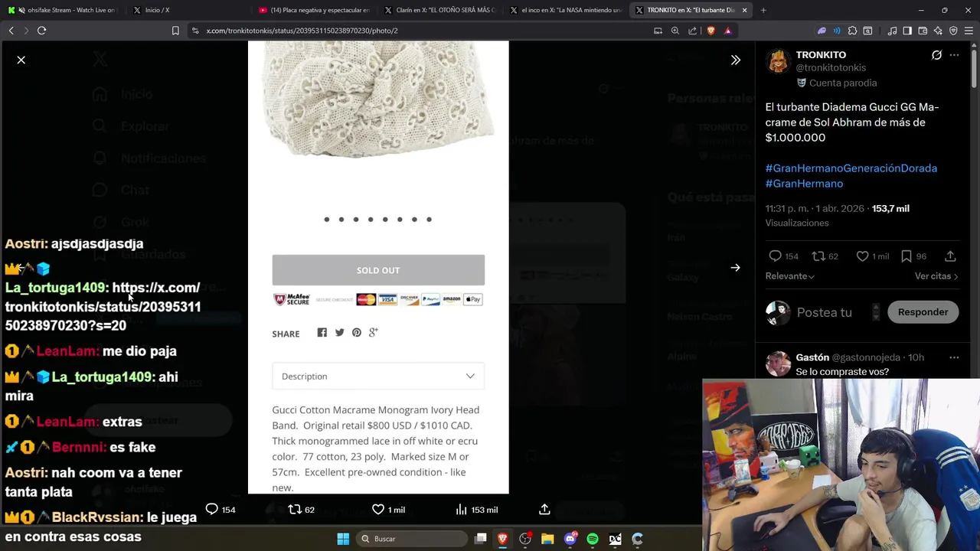
Task: Sort replies with the Relevante dropdown
Action: pyautogui.click(x=789, y=276)
